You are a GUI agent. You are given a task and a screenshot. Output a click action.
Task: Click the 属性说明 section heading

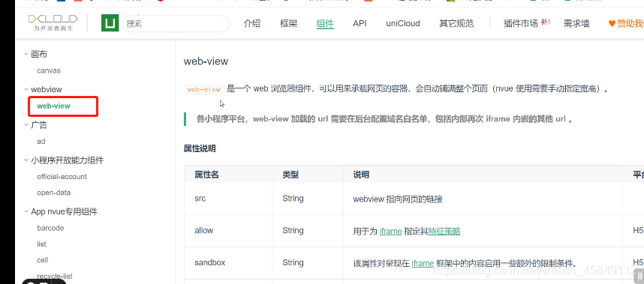[x=200, y=149]
